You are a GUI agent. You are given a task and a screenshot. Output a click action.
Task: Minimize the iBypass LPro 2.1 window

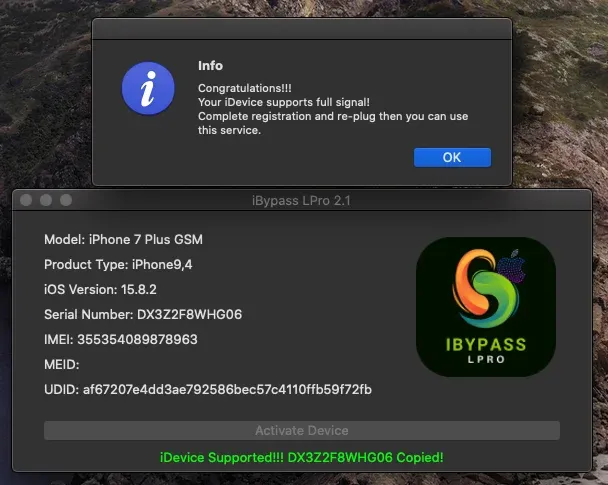click(46, 200)
